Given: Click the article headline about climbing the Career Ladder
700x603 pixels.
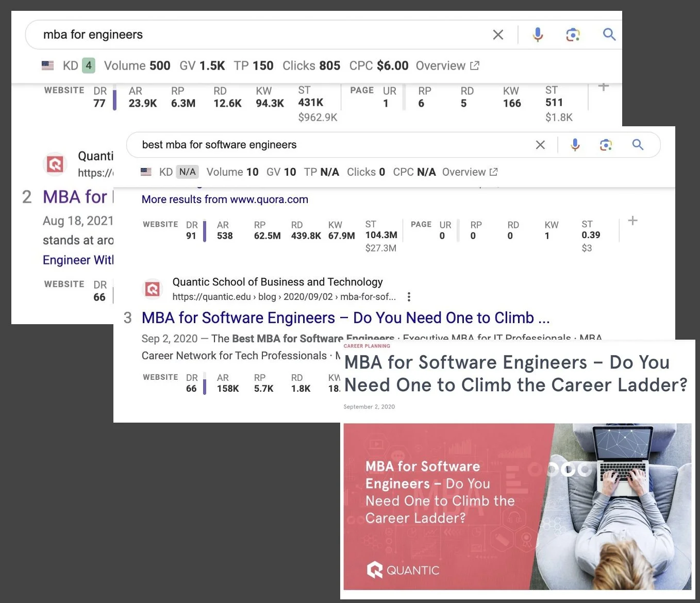Looking at the screenshot, I should tap(516, 374).
